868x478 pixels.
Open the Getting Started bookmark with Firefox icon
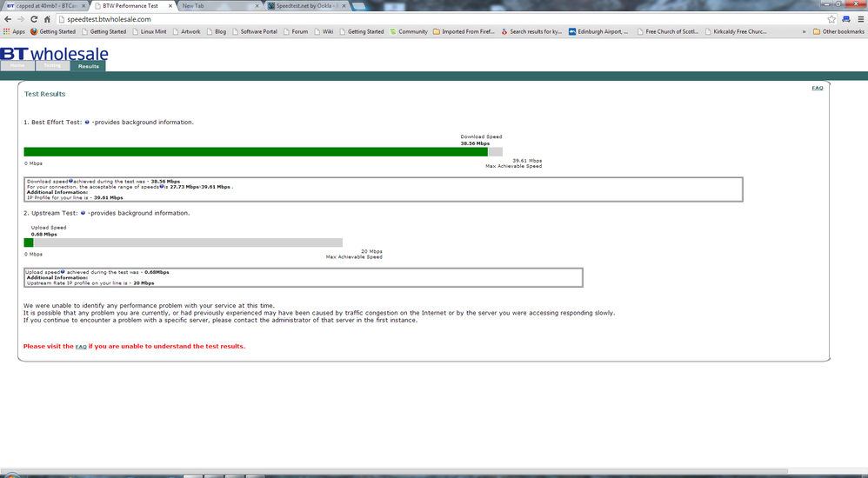point(53,31)
